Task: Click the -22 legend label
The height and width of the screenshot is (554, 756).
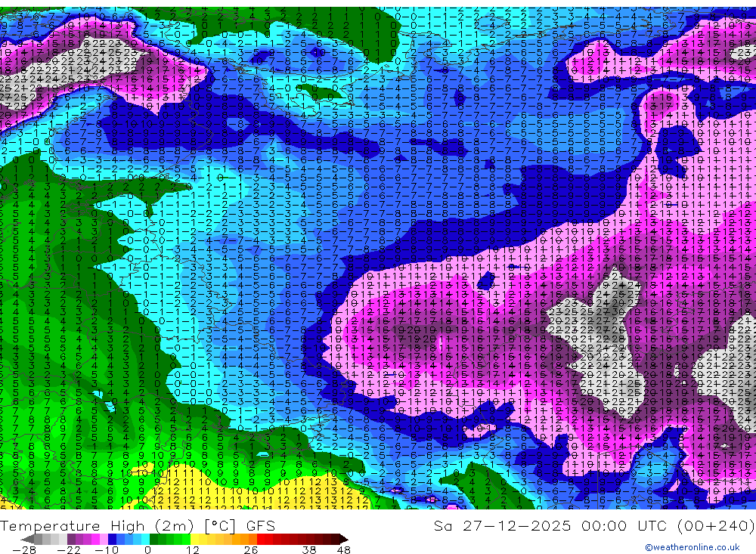Action: click(x=69, y=549)
